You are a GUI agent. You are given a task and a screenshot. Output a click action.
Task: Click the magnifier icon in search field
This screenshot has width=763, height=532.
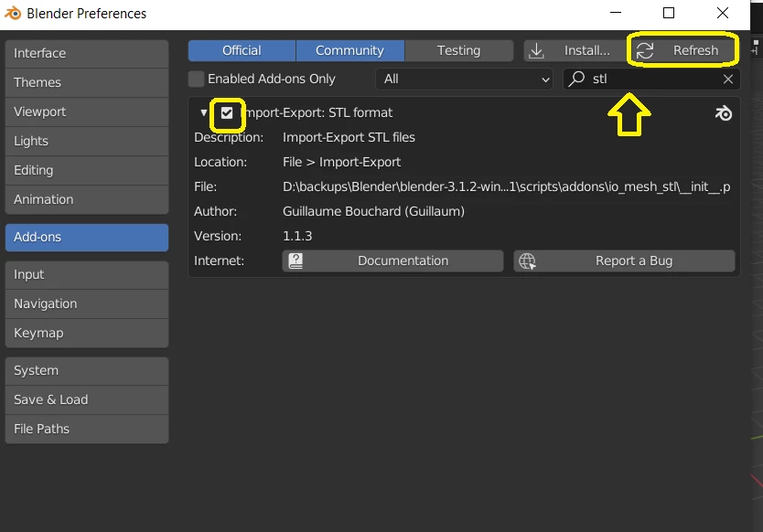coord(576,79)
